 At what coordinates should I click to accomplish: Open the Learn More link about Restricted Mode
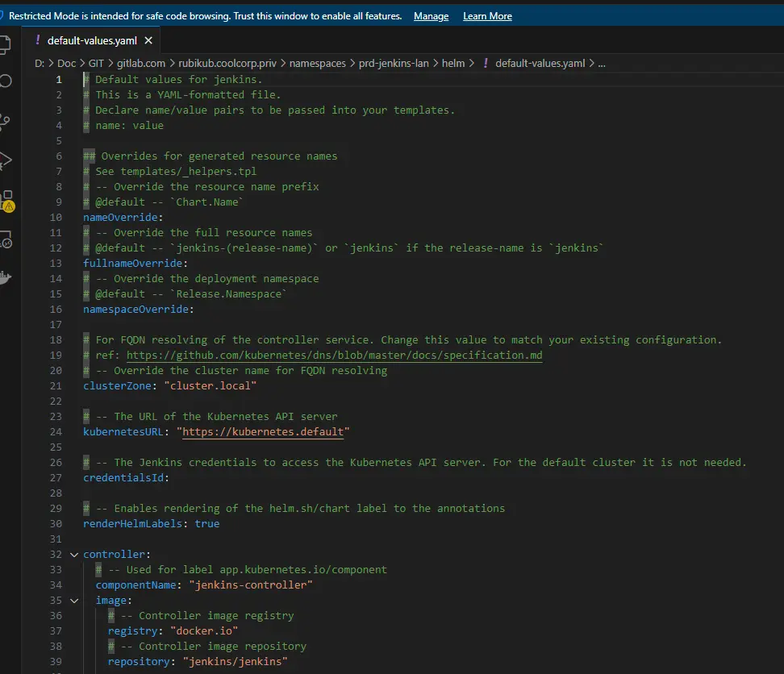487,16
